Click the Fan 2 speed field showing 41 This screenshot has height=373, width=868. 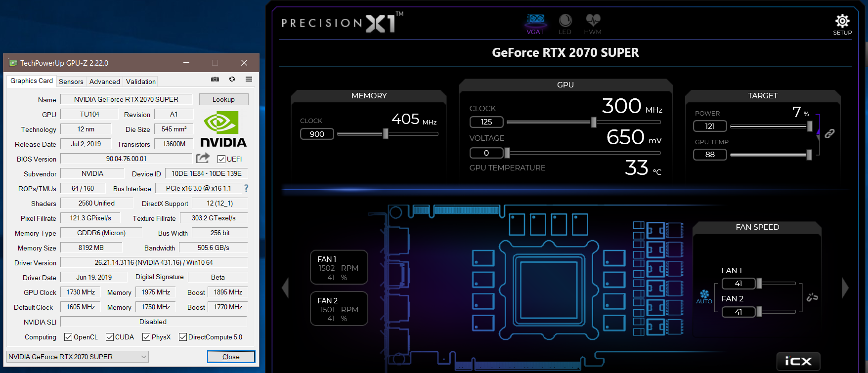(738, 312)
